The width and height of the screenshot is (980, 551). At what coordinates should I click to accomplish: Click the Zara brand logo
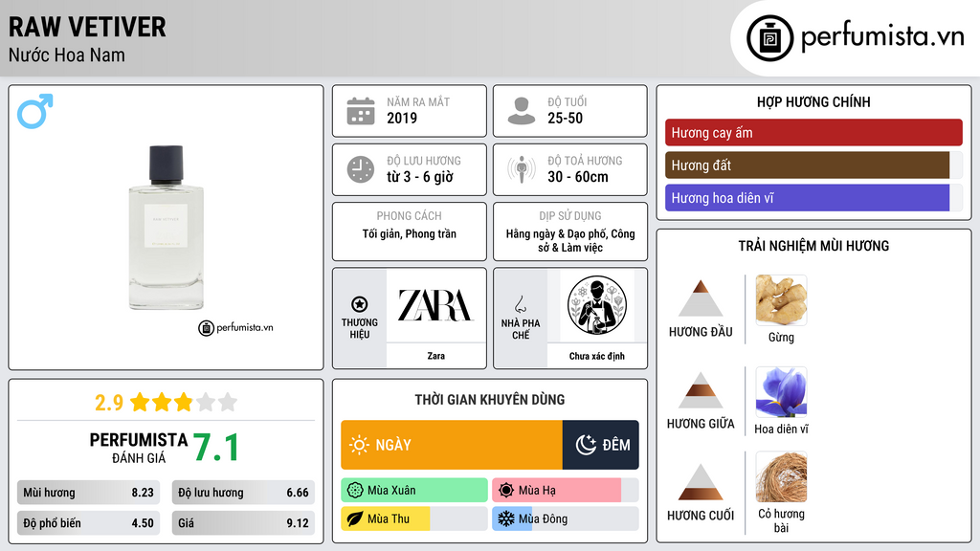coord(435,305)
